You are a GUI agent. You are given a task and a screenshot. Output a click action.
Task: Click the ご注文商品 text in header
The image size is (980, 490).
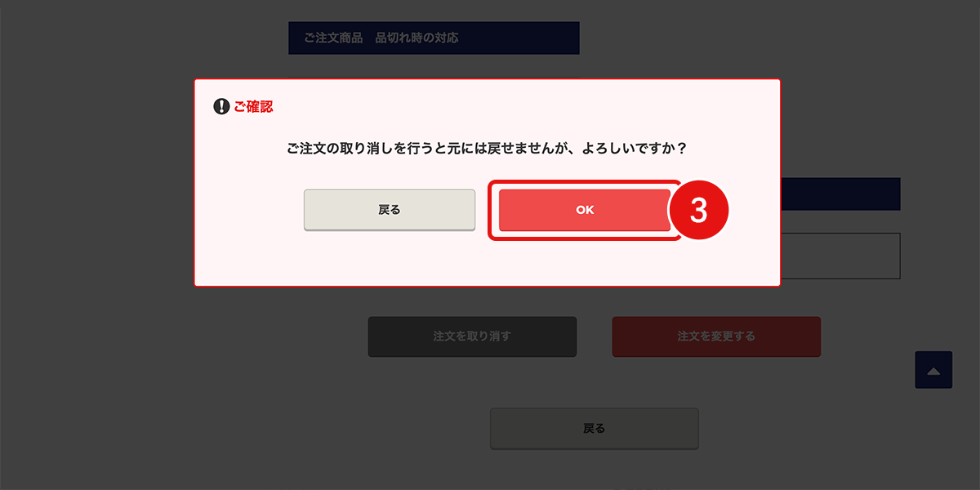(333, 38)
